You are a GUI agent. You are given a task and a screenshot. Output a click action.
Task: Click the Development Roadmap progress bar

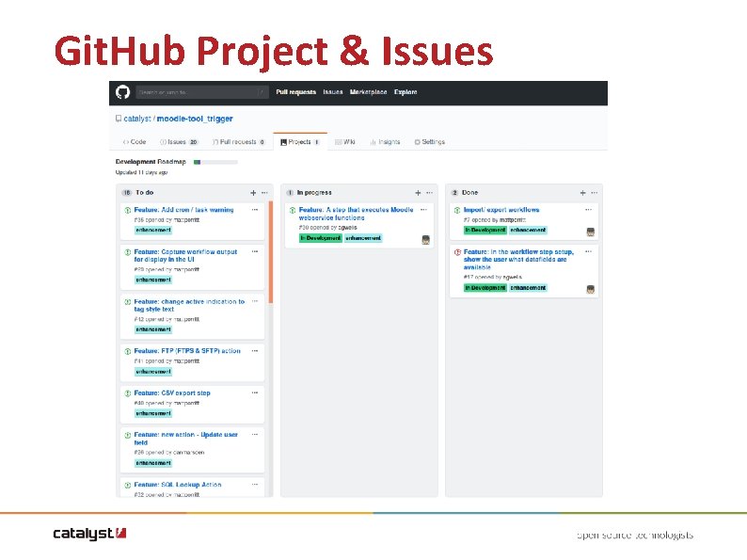(x=215, y=162)
